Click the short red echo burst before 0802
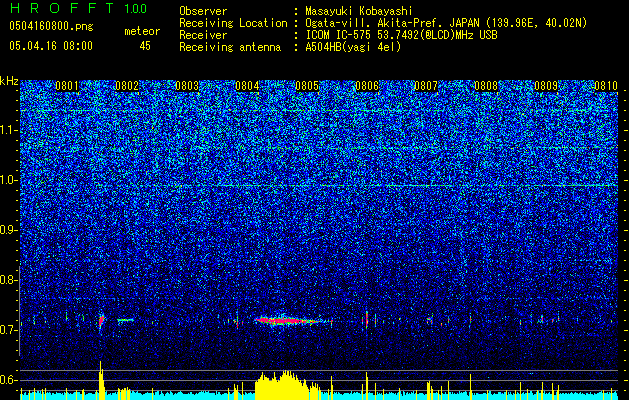The width and height of the screenshot is (629, 400). [101, 320]
